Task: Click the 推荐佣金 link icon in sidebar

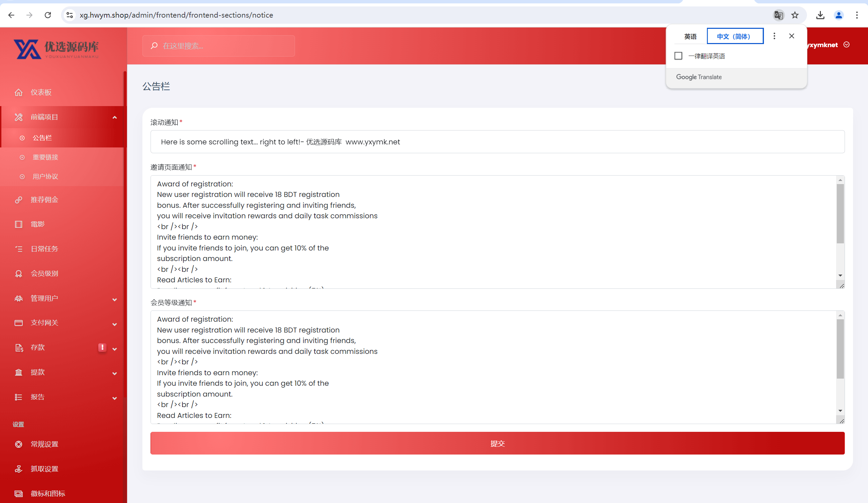Action: coord(19,200)
